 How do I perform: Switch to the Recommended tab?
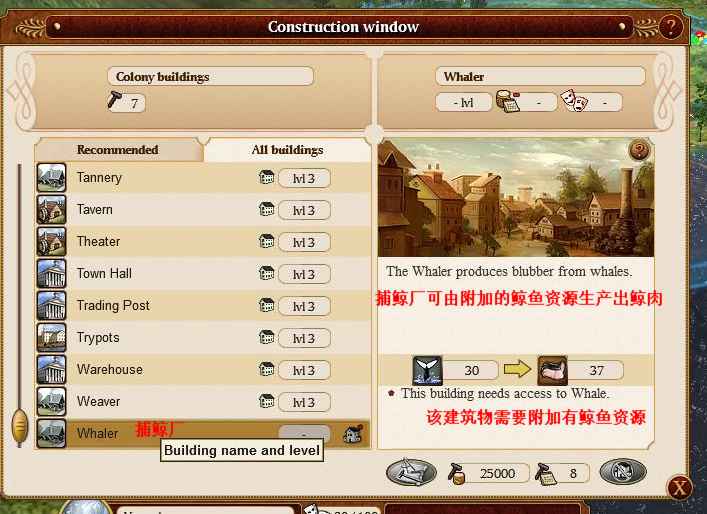[118, 150]
